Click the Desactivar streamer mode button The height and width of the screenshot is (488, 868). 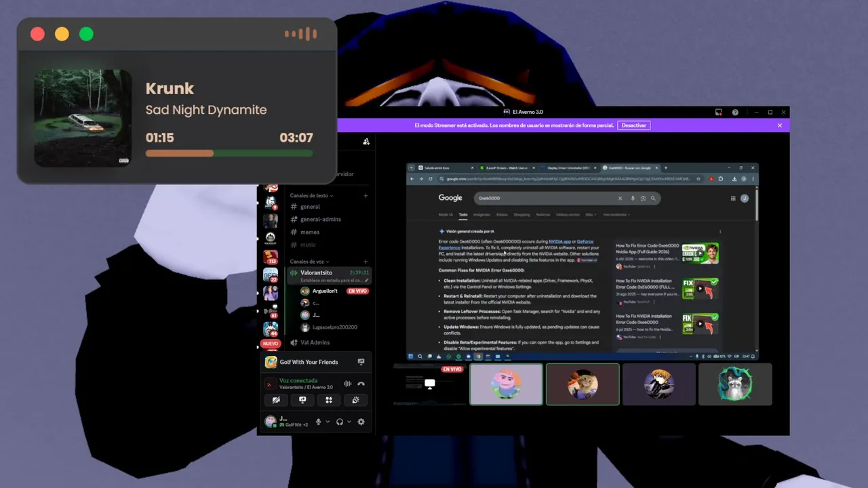tap(634, 125)
